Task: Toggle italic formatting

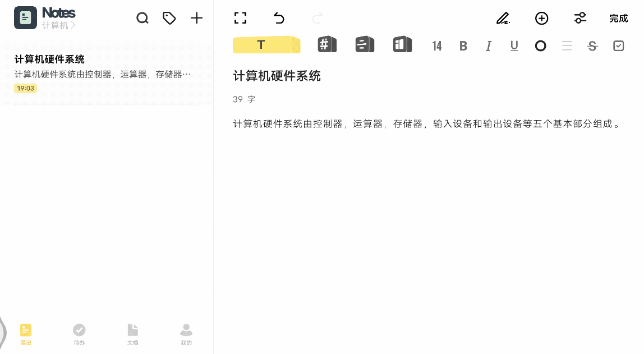Action: coord(489,46)
